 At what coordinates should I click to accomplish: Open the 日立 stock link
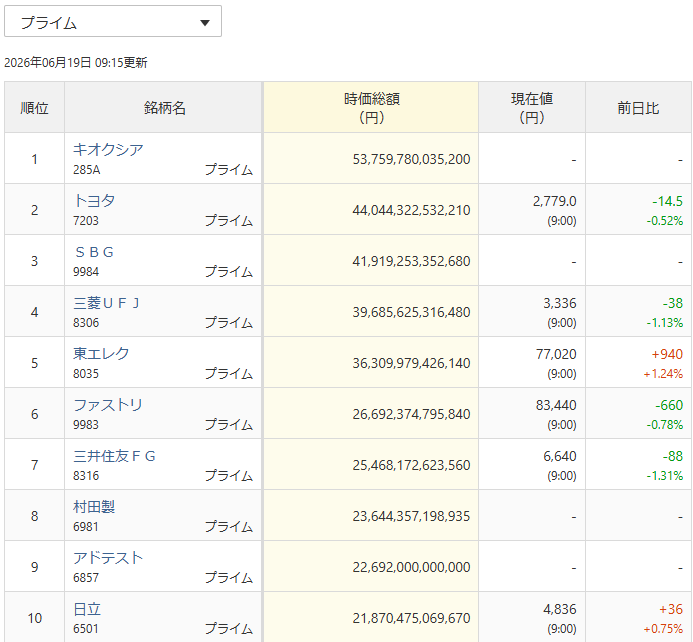tap(87, 609)
